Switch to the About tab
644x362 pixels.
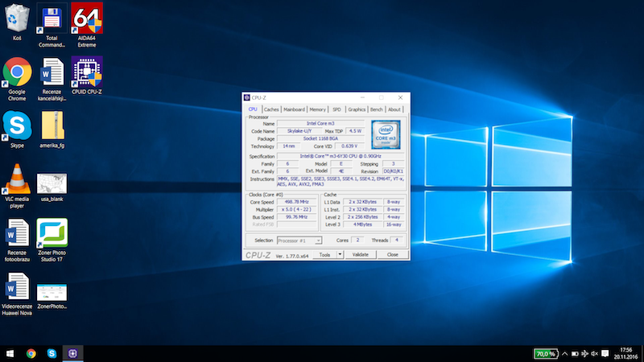[x=394, y=109]
